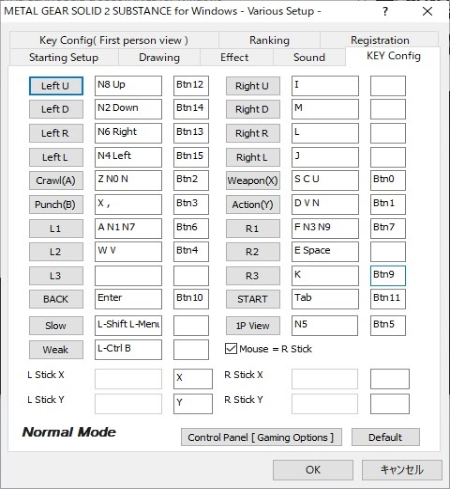Close the Various Setup dialog
The image size is (450, 489).
[427, 12]
